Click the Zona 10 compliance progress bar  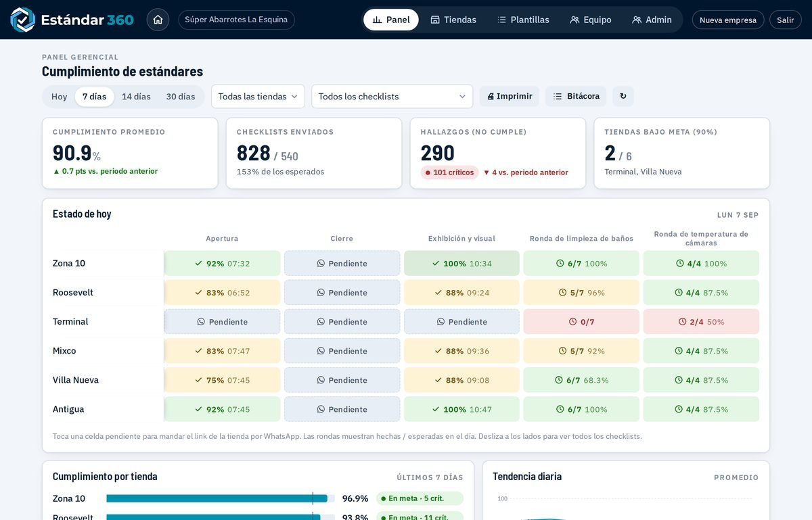tap(221, 498)
